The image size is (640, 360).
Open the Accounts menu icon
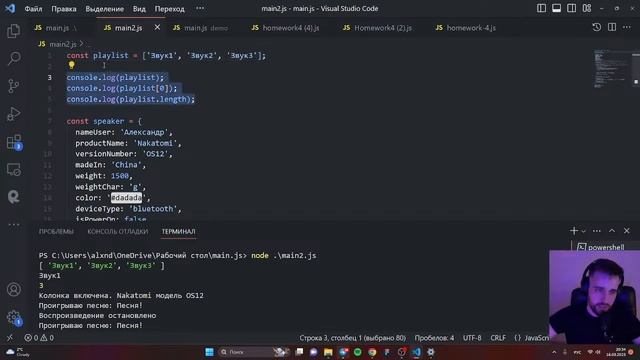(x=13, y=289)
